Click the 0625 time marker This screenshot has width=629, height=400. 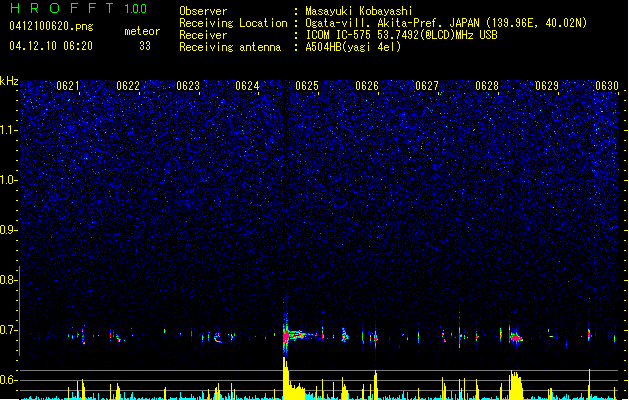(307, 86)
